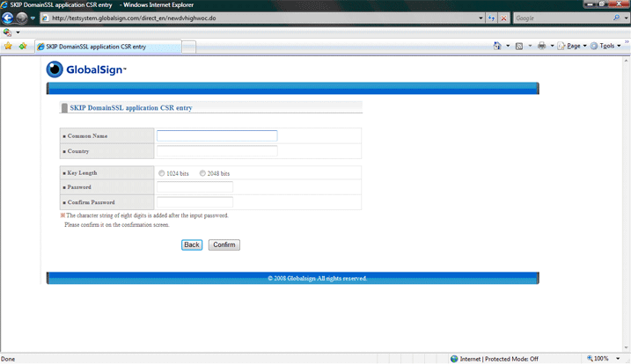Click the Common Name input field
Screen dimensions: 631x364
click(x=216, y=135)
